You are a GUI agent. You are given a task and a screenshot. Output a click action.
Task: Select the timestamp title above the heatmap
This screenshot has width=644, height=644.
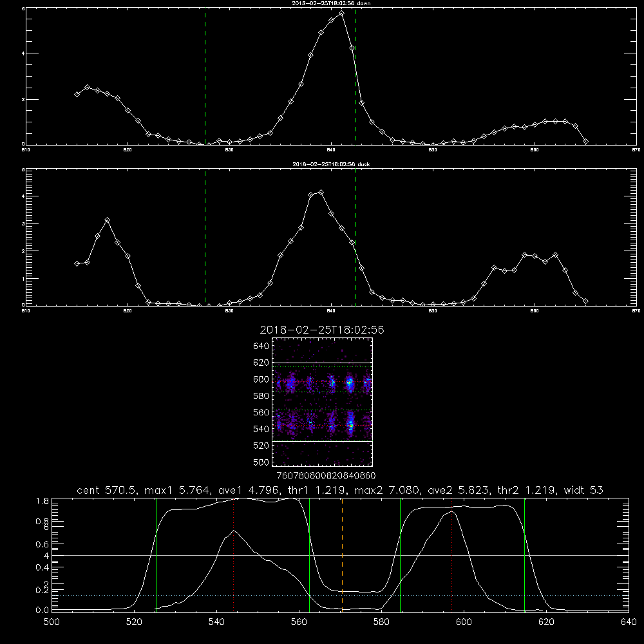pyautogui.click(x=322, y=330)
